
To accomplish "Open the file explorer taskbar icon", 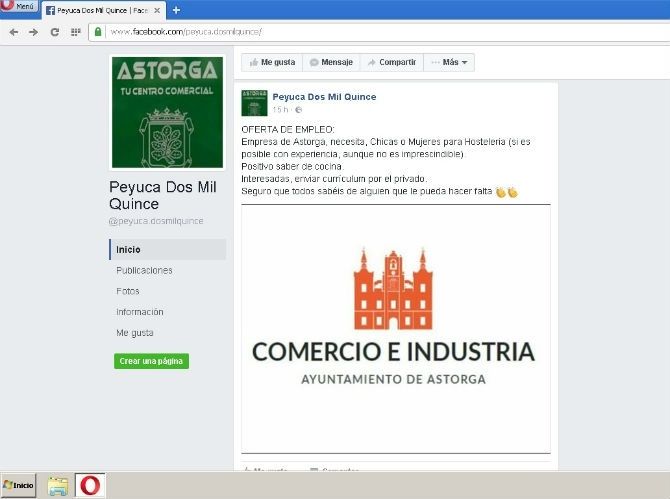I will coord(58,486).
